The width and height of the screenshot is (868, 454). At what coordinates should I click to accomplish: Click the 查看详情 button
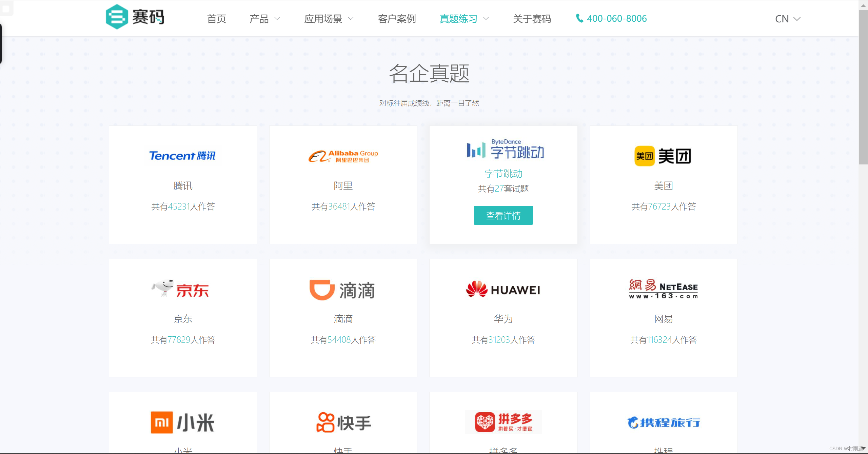pos(503,215)
